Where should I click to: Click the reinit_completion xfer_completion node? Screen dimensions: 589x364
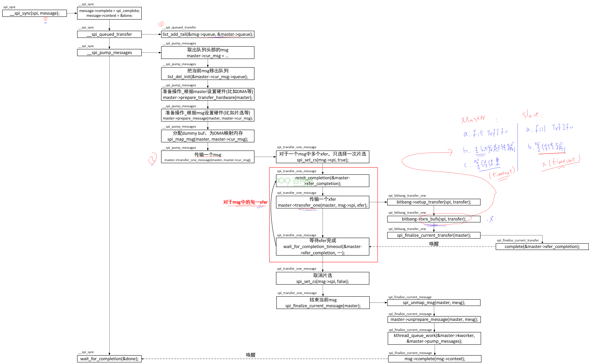323,181
